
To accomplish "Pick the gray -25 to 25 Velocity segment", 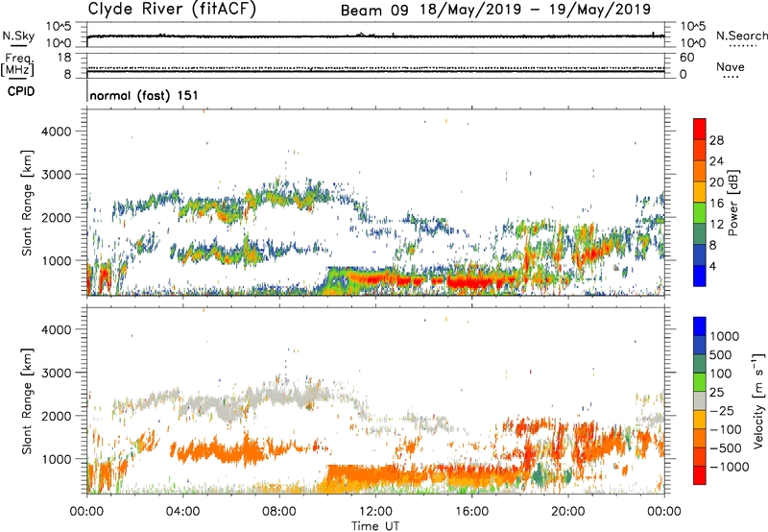I will pyautogui.click(x=700, y=400).
